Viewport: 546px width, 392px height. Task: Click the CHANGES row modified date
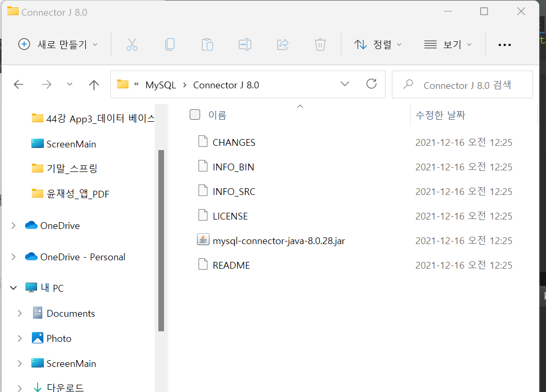click(464, 142)
